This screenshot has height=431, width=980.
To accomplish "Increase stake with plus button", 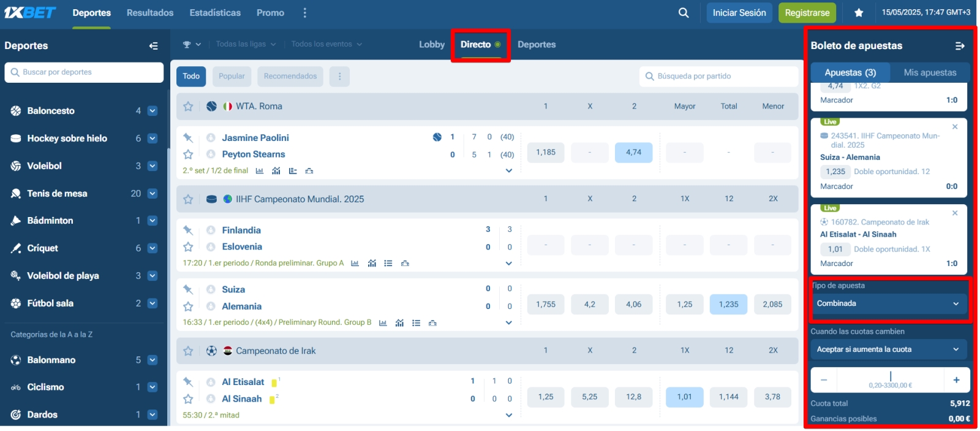I will [956, 380].
